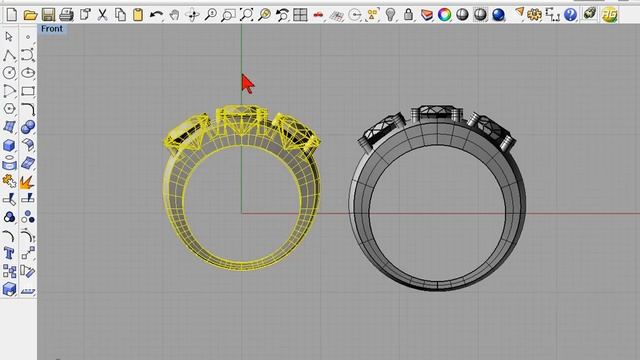Select the Surface from Corner Points tool
This screenshot has width=640, height=360.
coord(9,127)
